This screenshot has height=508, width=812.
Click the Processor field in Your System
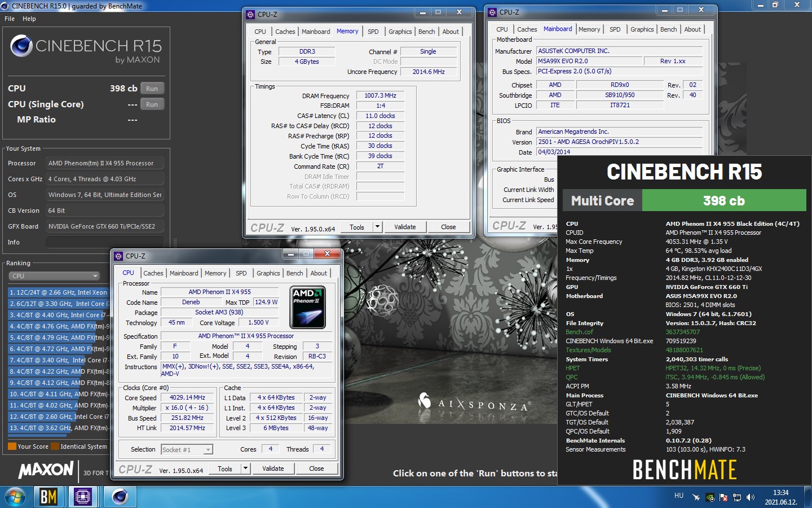point(105,163)
